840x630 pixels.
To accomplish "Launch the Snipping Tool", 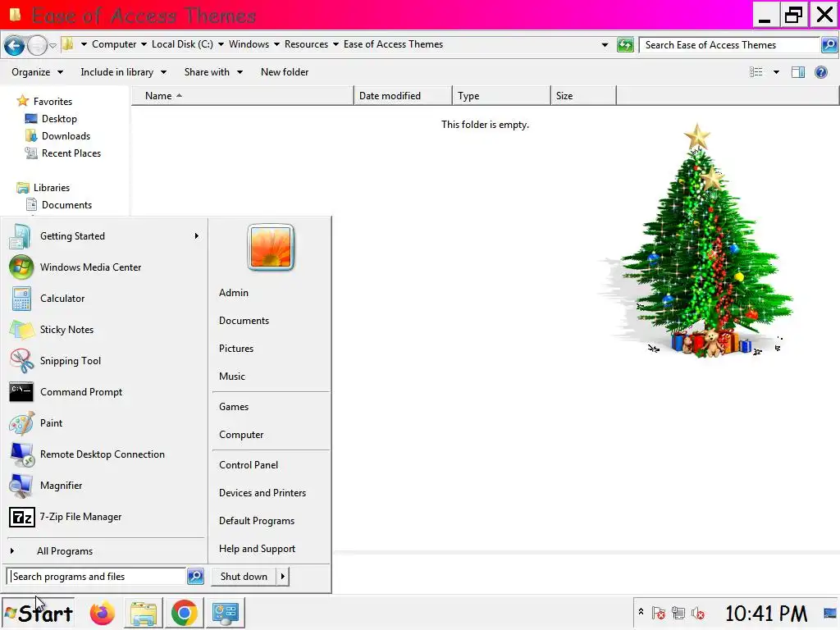I will [x=106, y=361].
